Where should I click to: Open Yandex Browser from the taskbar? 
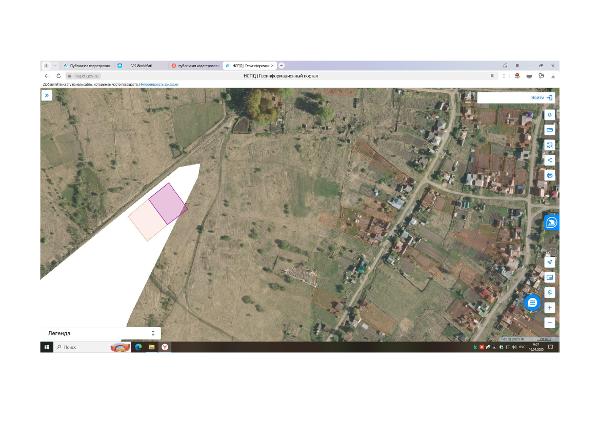click(x=165, y=347)
